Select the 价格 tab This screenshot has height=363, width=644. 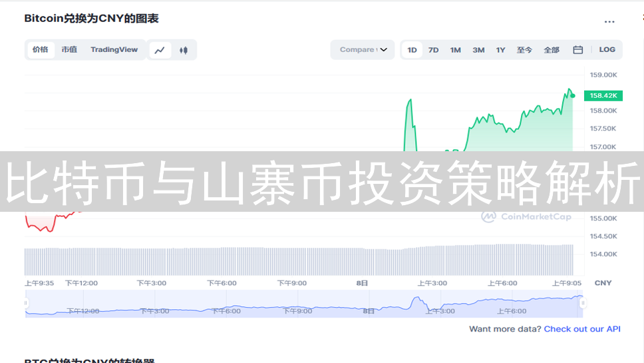pos(40,50)
